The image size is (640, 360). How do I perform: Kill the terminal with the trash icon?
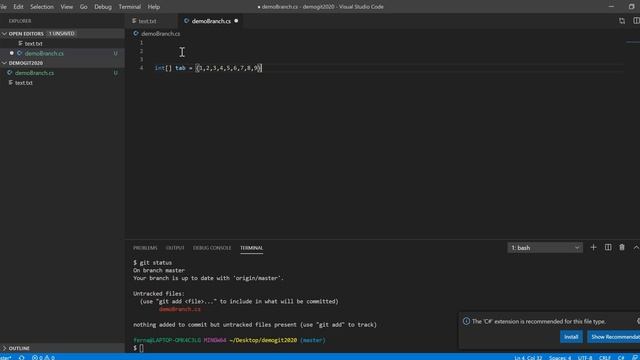coord(622,247)
